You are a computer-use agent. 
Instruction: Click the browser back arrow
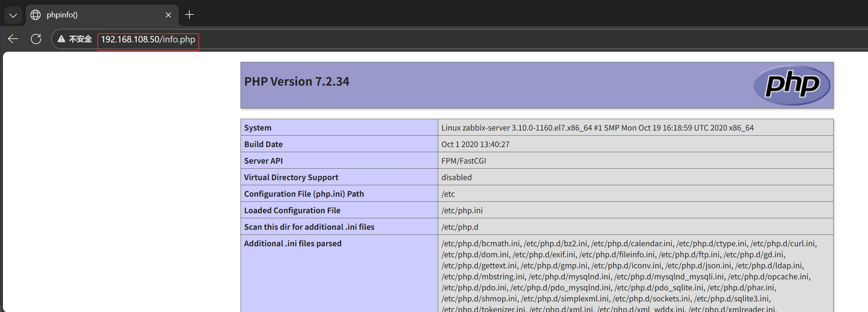click(13, 39)
